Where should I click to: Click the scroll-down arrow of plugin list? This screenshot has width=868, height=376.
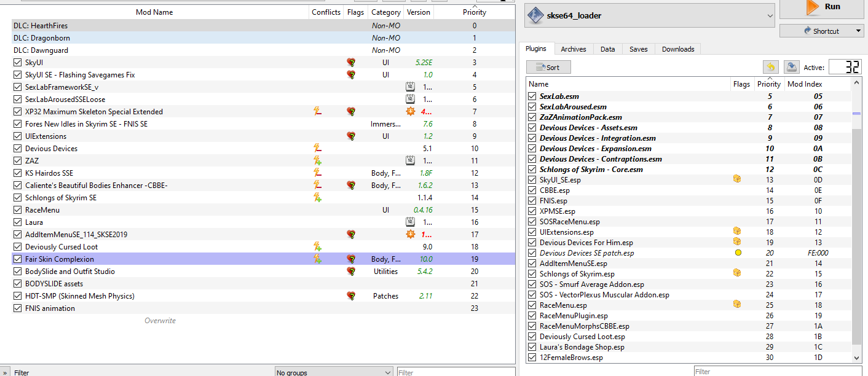(x=857, y=358)
